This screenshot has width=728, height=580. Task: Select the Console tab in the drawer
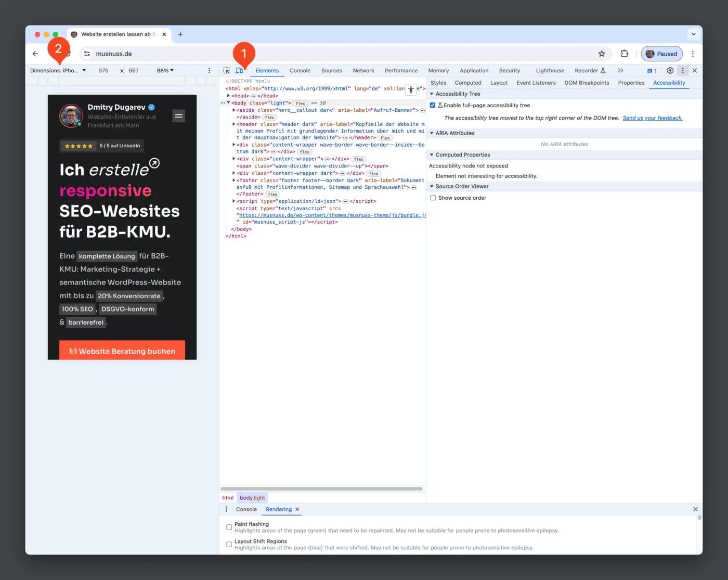click(x=246, y=509)
